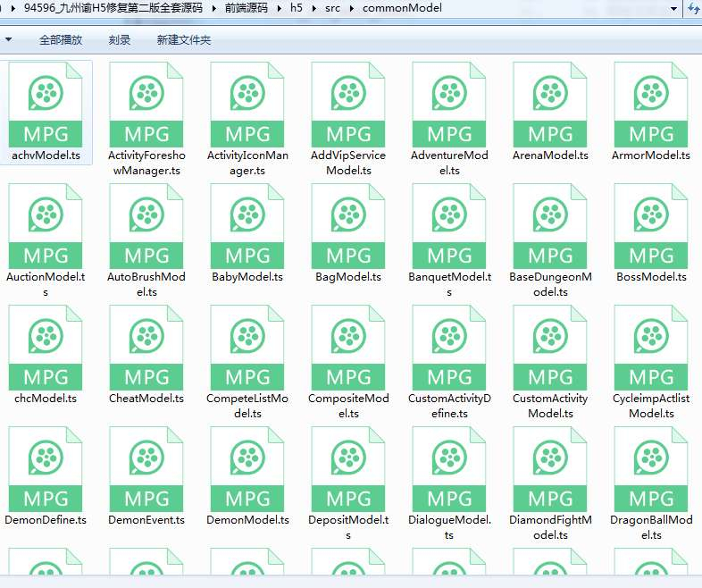Select the ArmorModel.ts file icon
The height and width of the screenshot is (588, 702).
pos(651,105)
